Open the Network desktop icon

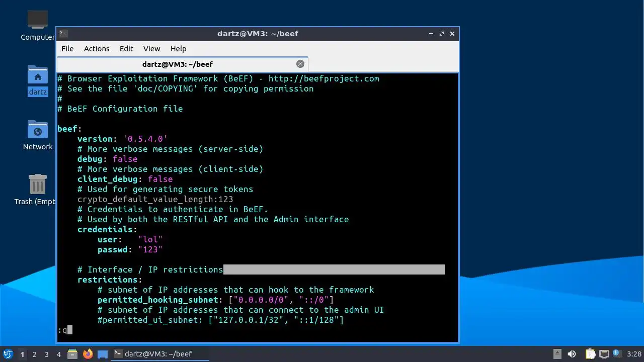[38, 135]
